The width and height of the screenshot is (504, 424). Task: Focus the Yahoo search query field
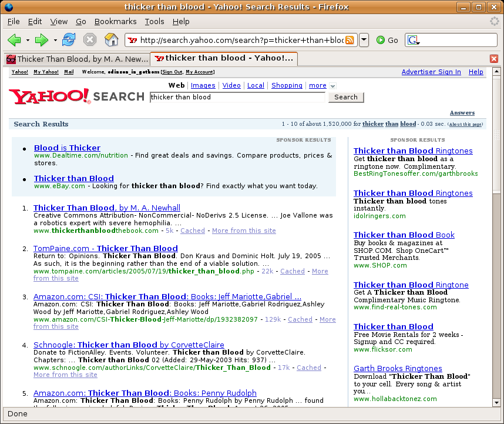click(x=237, y=97)
